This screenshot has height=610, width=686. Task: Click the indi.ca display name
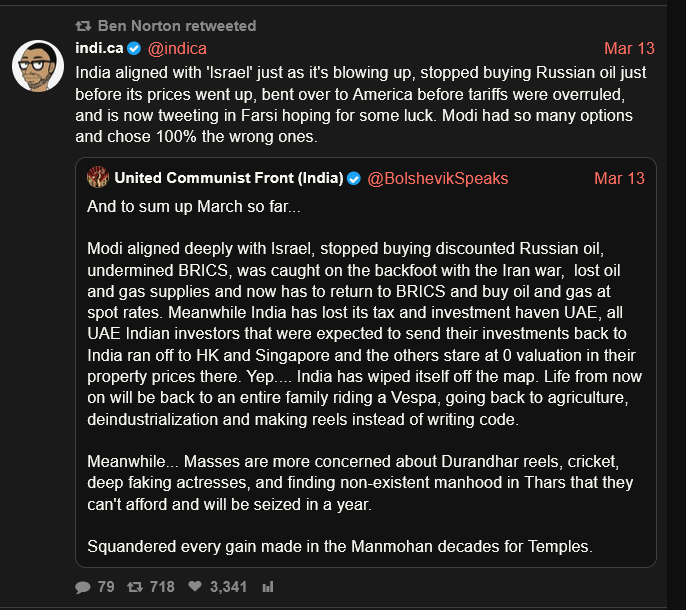click(x=100, y=48)
